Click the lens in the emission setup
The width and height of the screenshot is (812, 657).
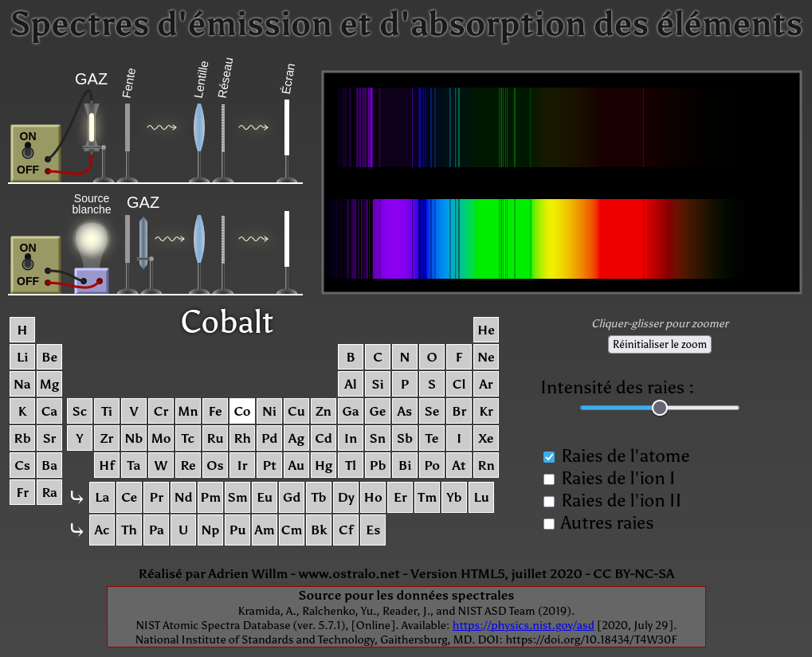(x=199, y=127)
